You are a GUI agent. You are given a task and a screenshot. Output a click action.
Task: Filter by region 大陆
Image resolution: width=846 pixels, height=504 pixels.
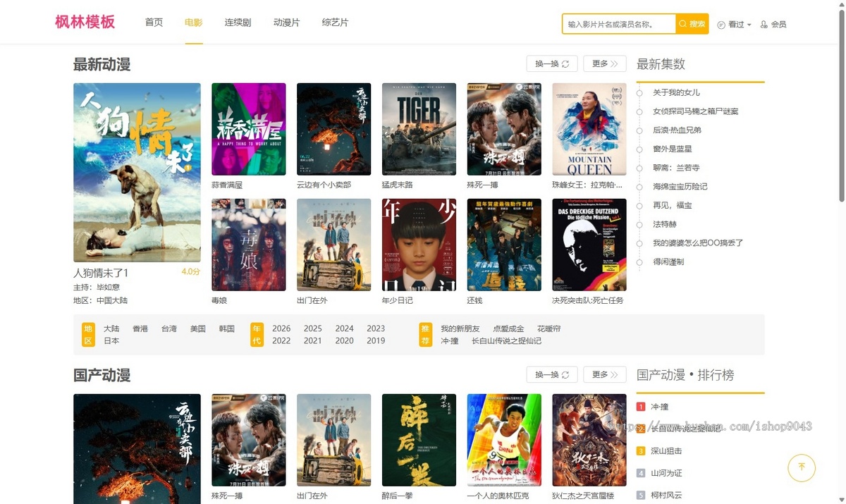tap(111, 328)
